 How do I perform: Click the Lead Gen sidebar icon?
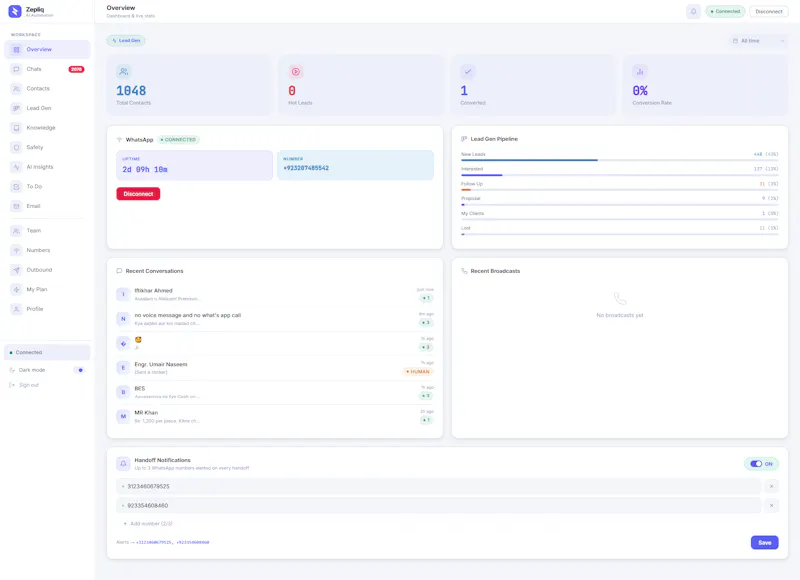pos(16,108)
